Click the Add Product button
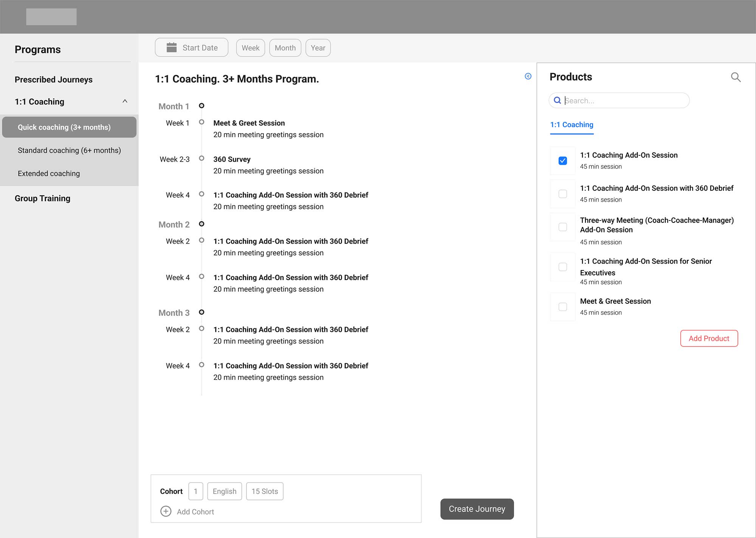Screen dimensions: 756x538 tap(709, 339)
